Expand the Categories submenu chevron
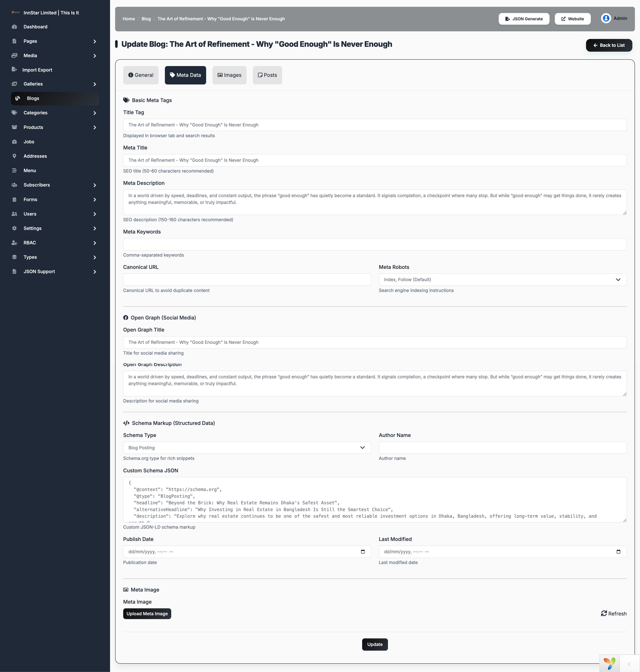 [x=95, y=113]
